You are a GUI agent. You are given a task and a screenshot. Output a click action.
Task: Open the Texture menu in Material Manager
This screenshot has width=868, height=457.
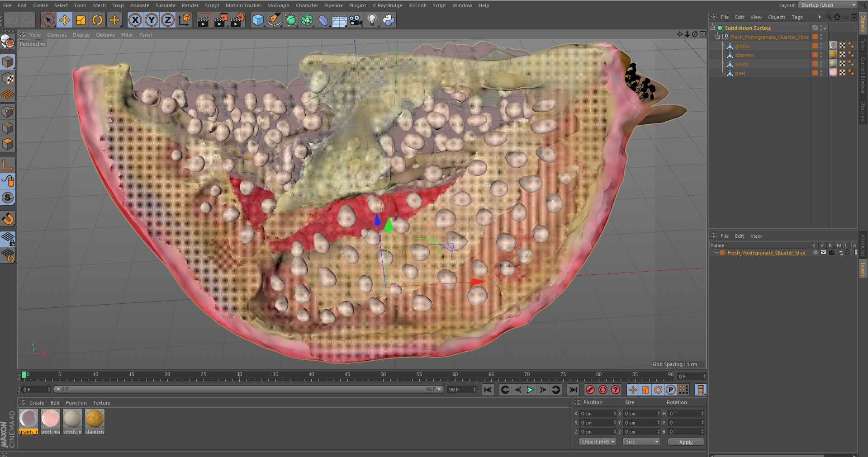(x=101, y=403)
